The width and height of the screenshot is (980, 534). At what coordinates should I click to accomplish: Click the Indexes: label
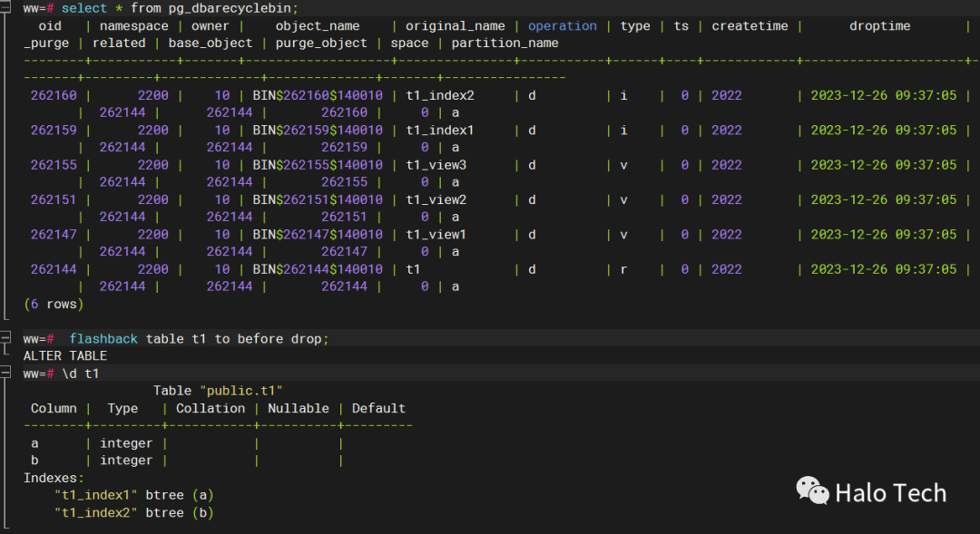coord(54,478)
